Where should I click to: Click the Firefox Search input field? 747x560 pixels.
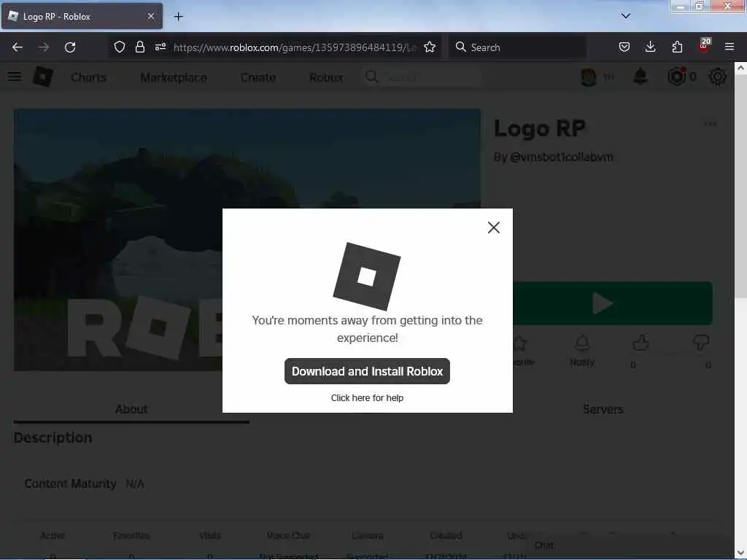(517, 47)
